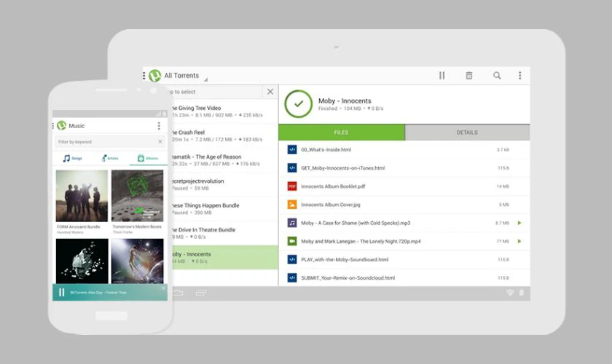This screenshot has height=364, width=612.
Task: Open The Lonely Night.720p.mp4 file
Action: pos(361,241)
